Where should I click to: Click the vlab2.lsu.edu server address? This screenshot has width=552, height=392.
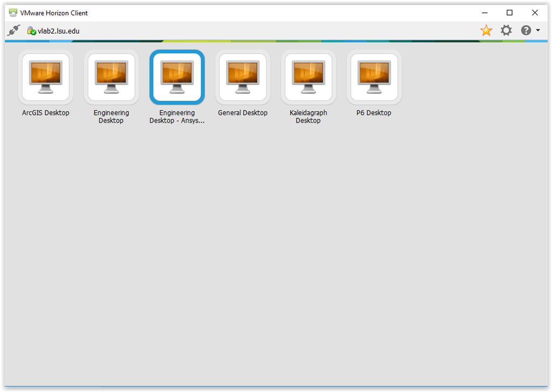58,31
